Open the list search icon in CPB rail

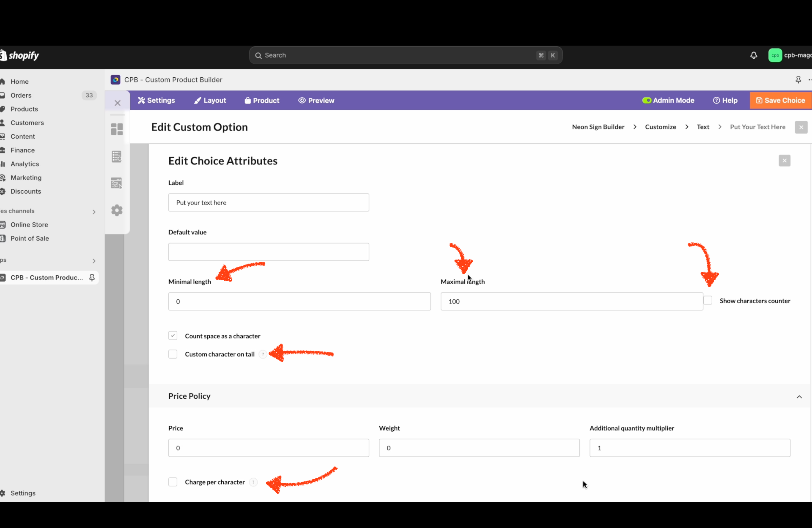coord(117,156)
